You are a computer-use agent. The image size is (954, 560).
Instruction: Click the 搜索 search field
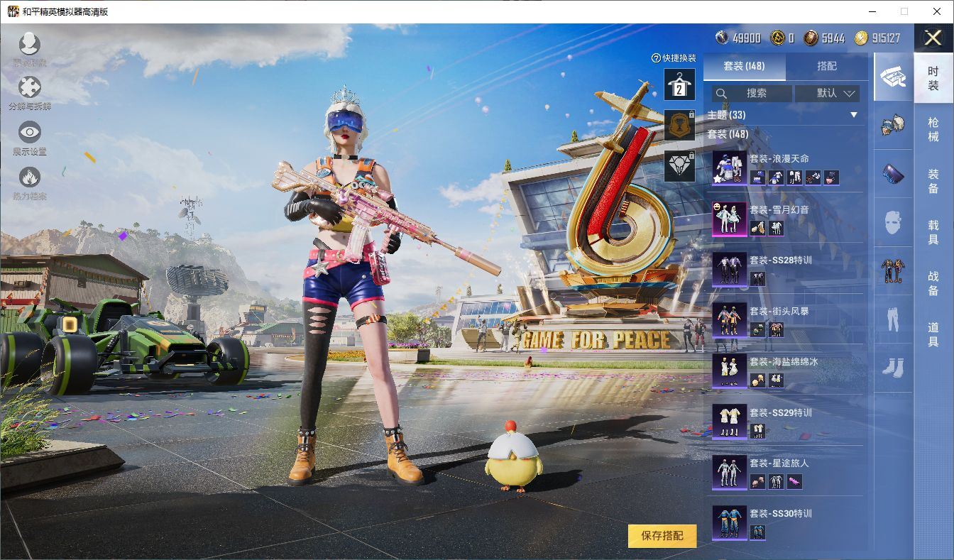tap(752, 93)
